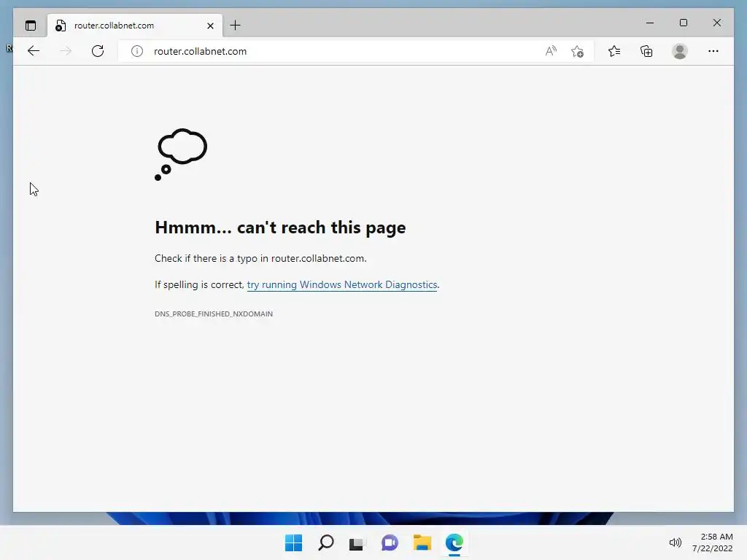Minimize the Edge window
Image resolution: width=747 pixels, height=560 pixels.
coord(650,23)
